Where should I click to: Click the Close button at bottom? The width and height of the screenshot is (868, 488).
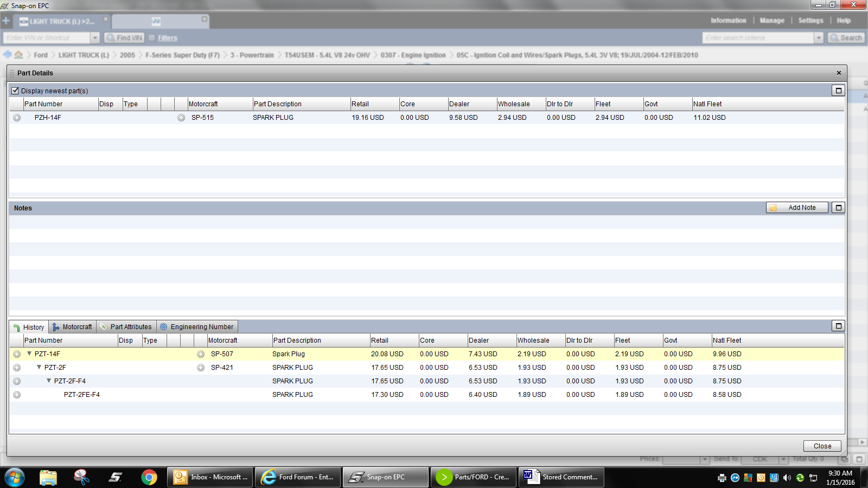tap(822, 446)
